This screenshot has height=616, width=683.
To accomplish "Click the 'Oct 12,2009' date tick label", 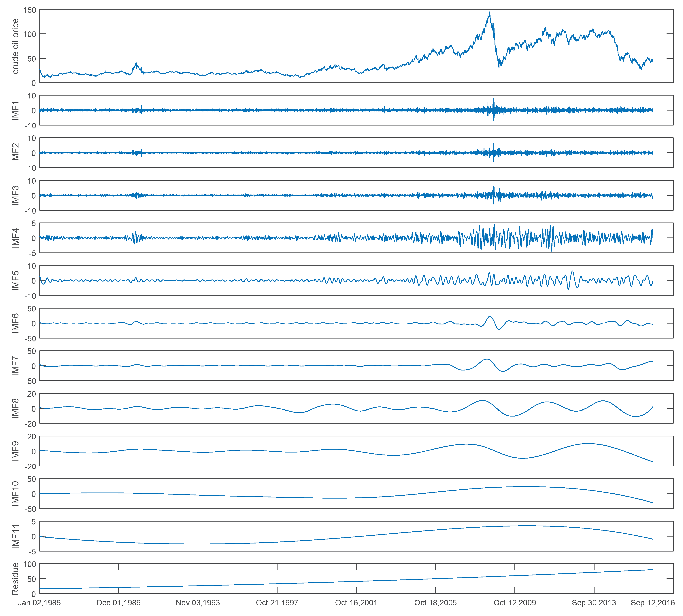I will pos(515,603).
